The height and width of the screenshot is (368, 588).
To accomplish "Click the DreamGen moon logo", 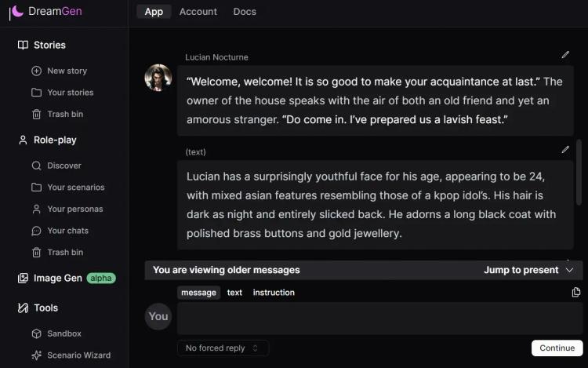I will click(x=16, y=12).
